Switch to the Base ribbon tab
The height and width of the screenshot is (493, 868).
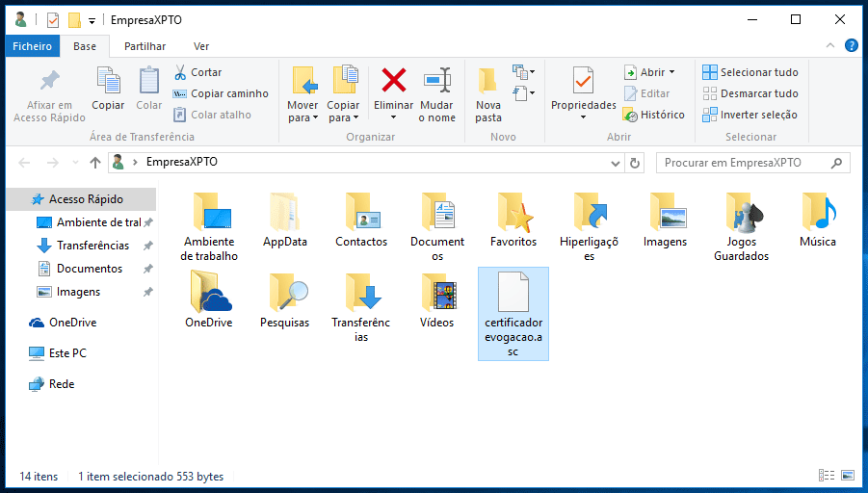pyautogui.click(x=85, y=46)
